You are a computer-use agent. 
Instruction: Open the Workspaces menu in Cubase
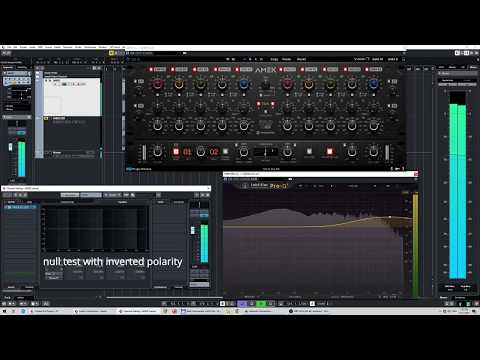(90, 47)
